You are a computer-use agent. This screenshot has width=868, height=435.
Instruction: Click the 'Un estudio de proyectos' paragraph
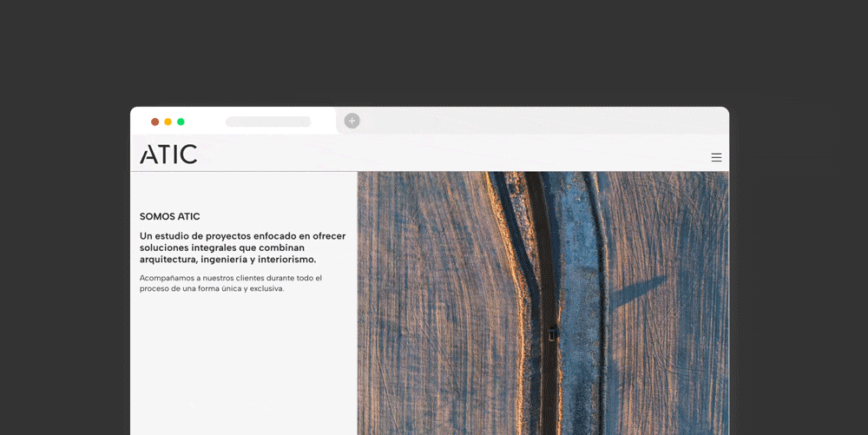(242, 247)
